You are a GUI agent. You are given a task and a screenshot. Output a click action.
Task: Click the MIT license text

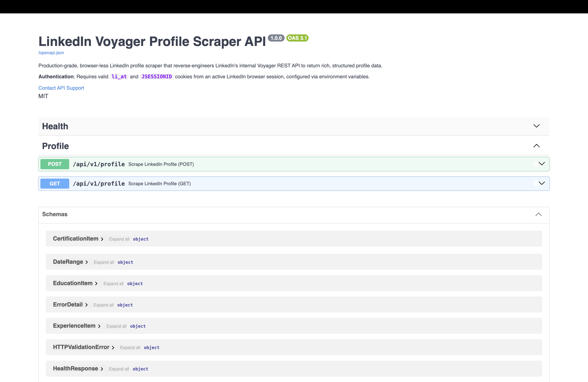point(43,96)
